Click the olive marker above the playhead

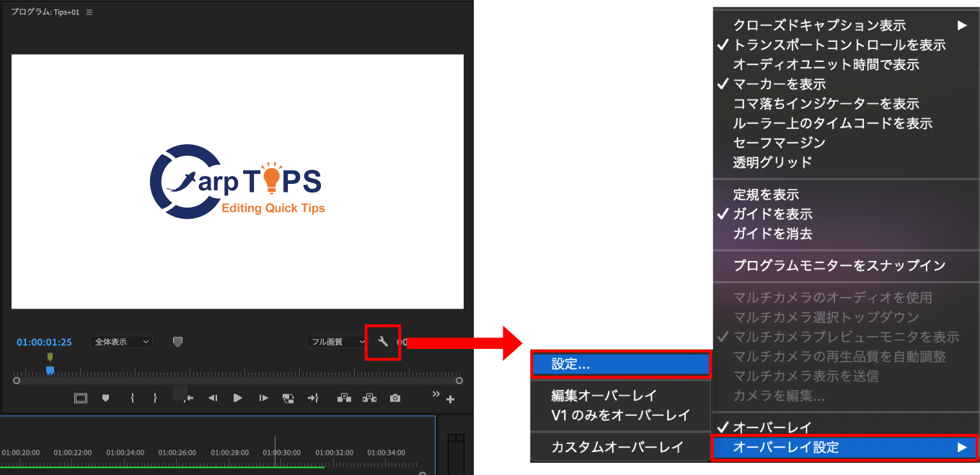pos(50,357)
